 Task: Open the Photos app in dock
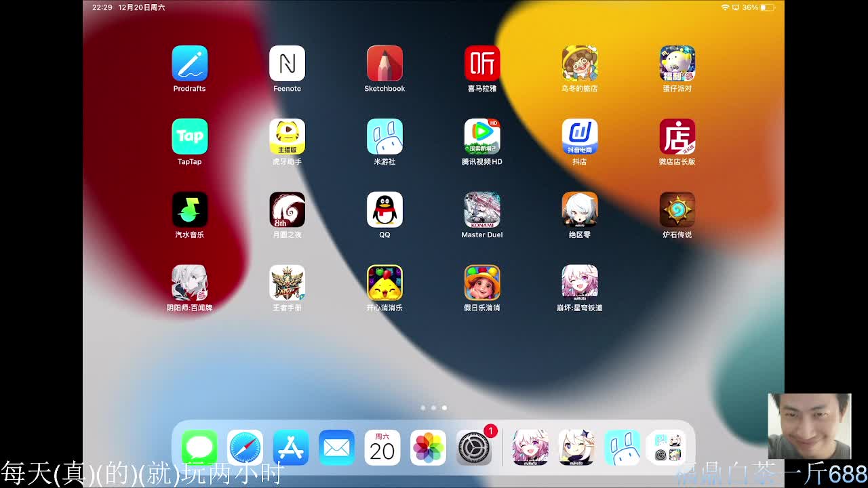point(428,448)
